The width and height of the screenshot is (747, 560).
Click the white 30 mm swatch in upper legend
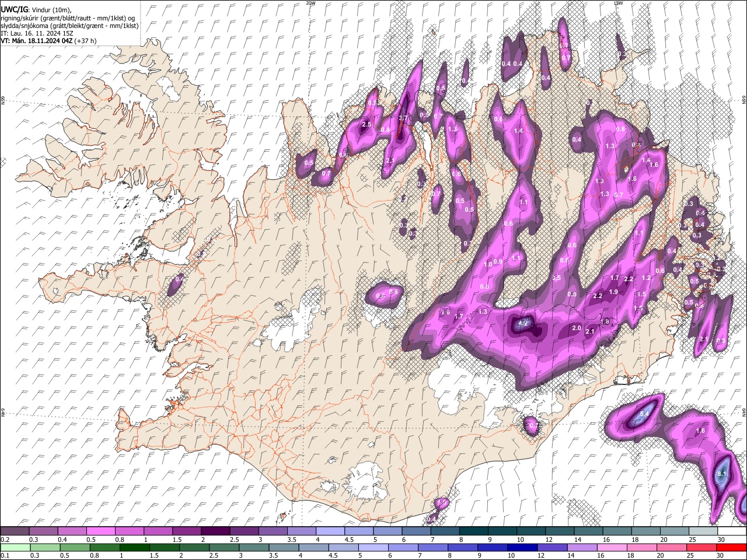pyautogui.click(x=732, y=531)
